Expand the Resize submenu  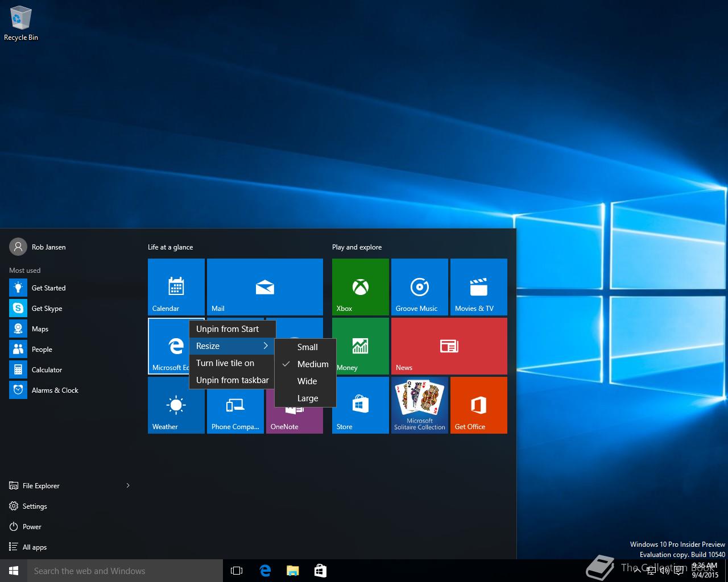click(x=232, y=346)
